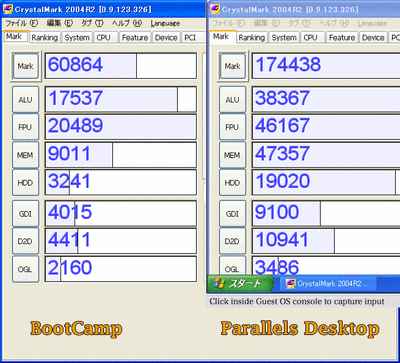Open ファイル (F) menu in BootCamp window
The width and height of the screenshot is (400, 363).
point(22,23)
